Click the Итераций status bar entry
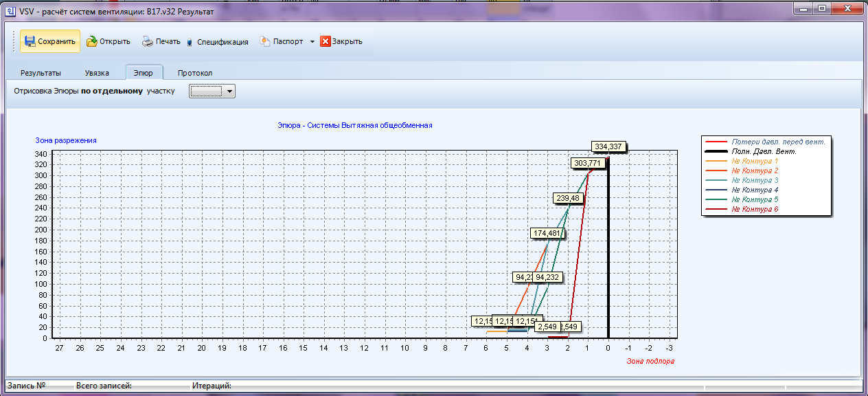Image resolution: width=868 pixels, height=396 pixels. point(212,386)
